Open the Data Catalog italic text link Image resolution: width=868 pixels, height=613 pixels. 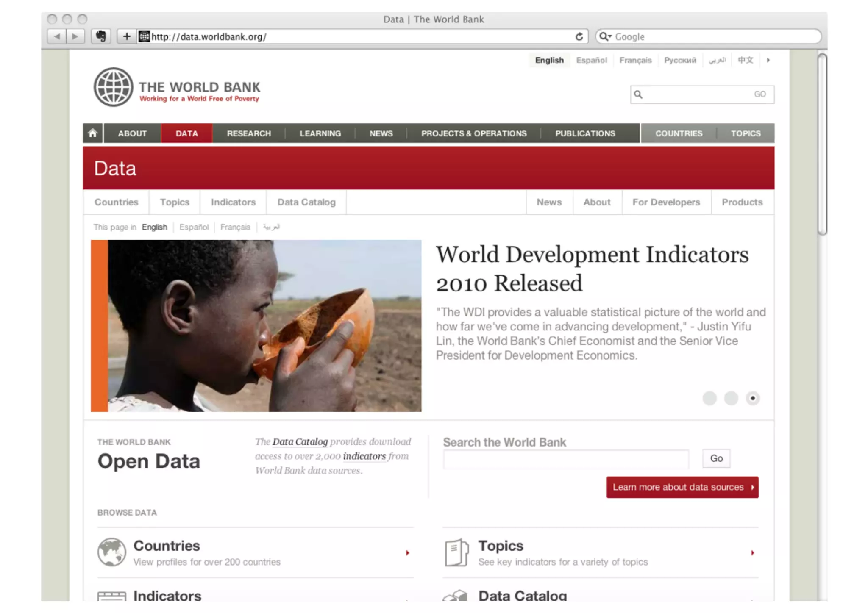[300, 442]
